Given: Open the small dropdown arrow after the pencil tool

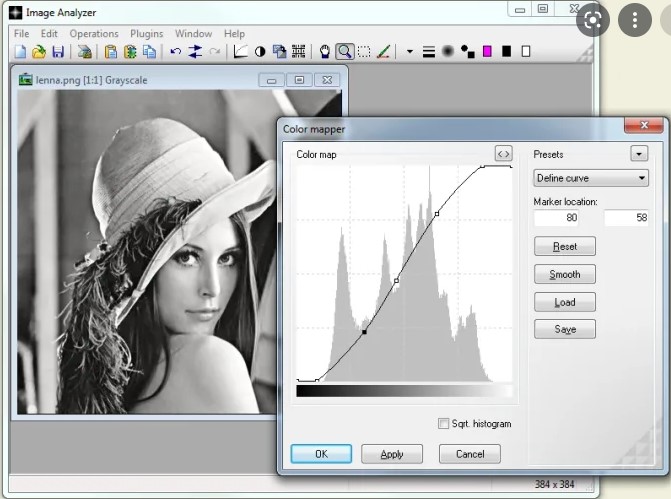Looking at the screenshot, I should click(x=410, y=52).
